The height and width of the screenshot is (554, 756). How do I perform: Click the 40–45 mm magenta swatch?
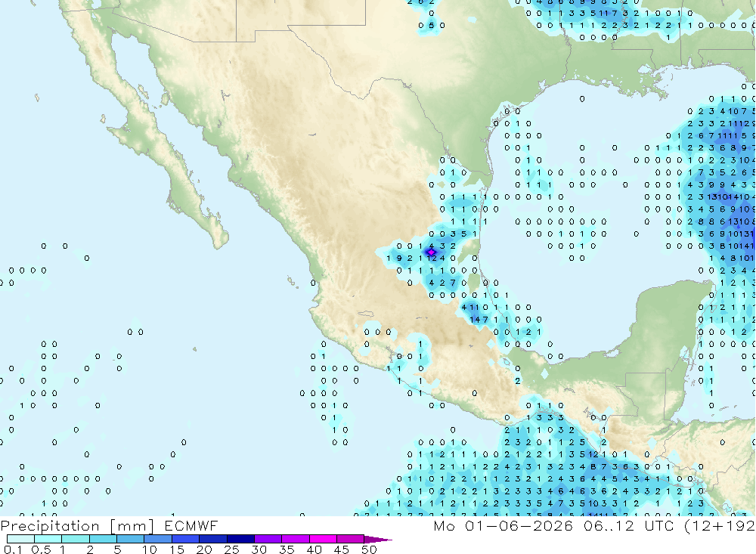point(323,539)
